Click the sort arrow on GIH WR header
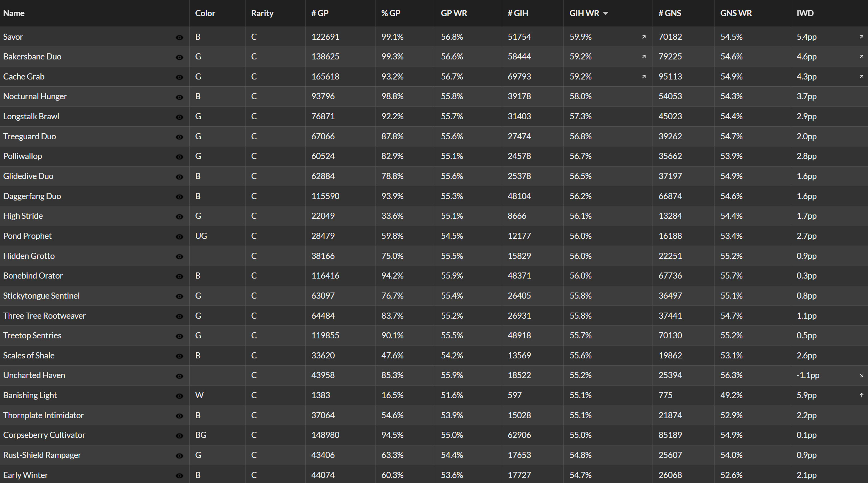 tap(606, 13)
